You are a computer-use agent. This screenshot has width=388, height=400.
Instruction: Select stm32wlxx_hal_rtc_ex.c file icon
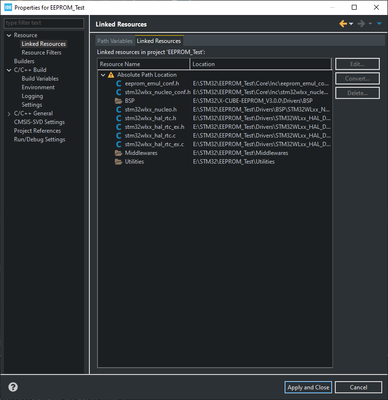pyautogui.click(x=118, y=144)
